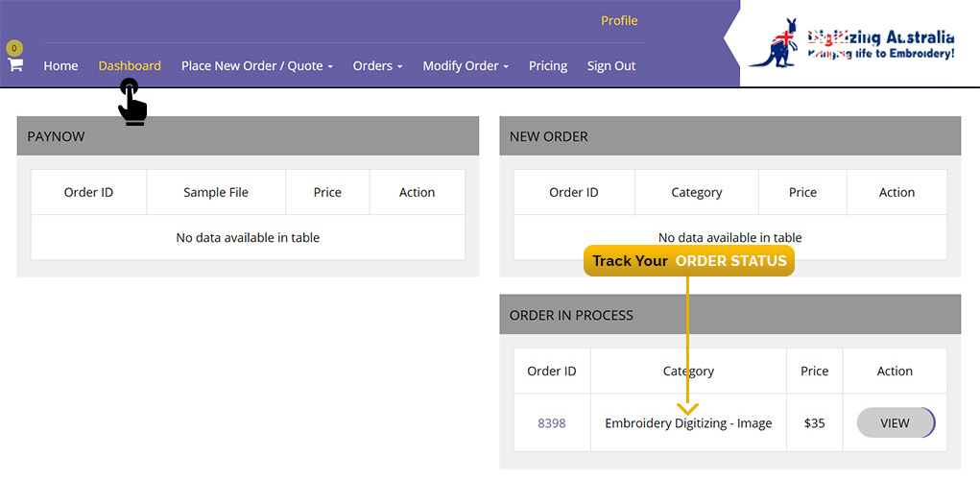980x480 pixels.
Task: Sort Paynow table by Sample File
Action: tap(216, 193)
